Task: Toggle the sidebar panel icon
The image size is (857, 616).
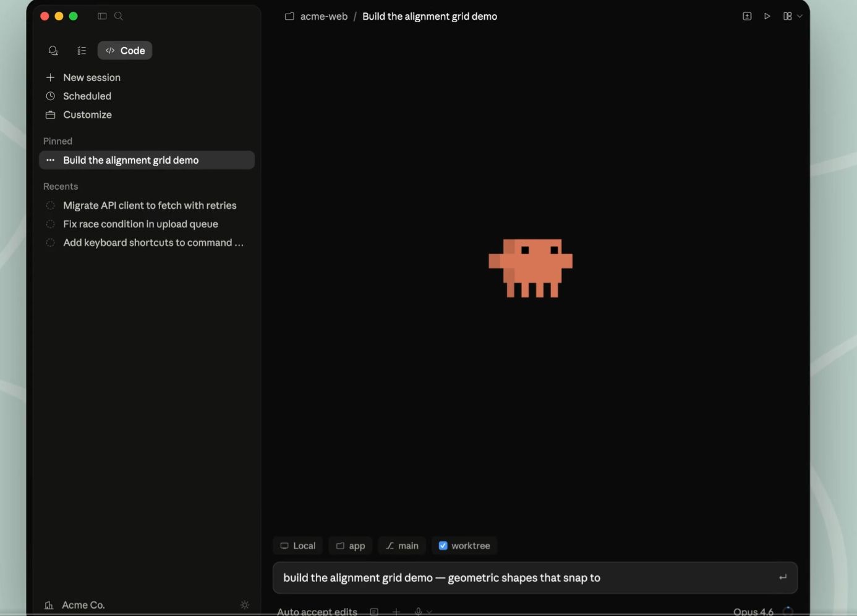Action: 102,16
